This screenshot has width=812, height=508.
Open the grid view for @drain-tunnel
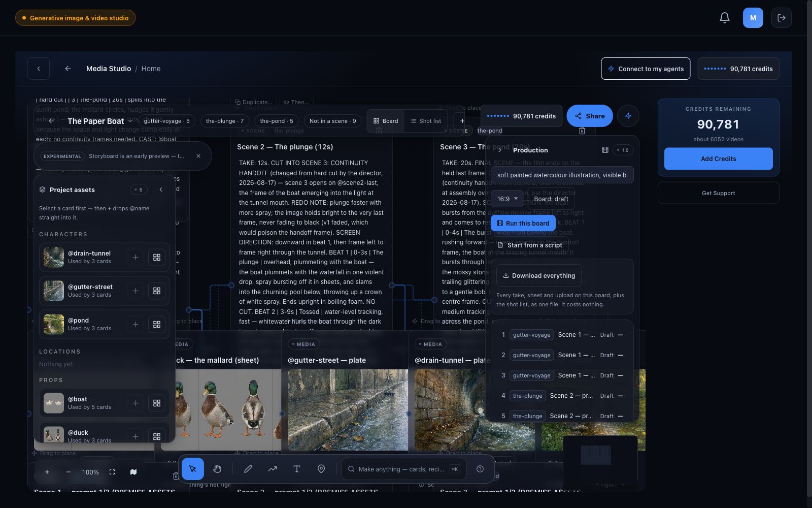pyautogui.click(x=157, y=258)
